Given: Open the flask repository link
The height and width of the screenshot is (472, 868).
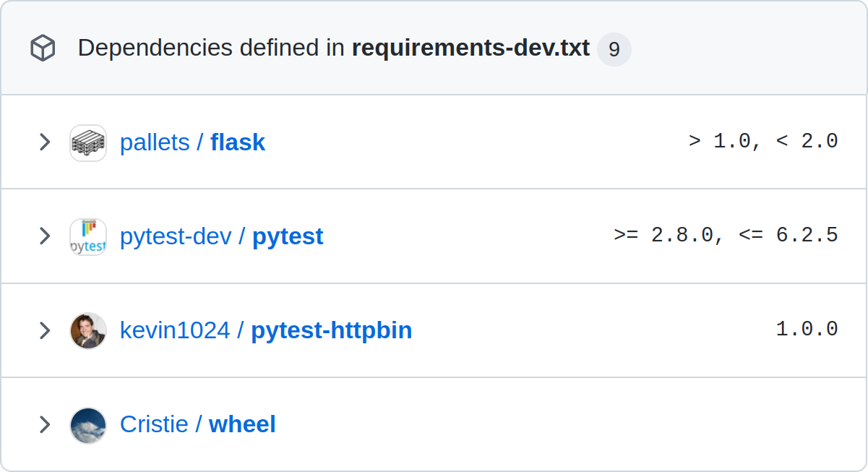Looking at the screenshot, I should point(238,142).
